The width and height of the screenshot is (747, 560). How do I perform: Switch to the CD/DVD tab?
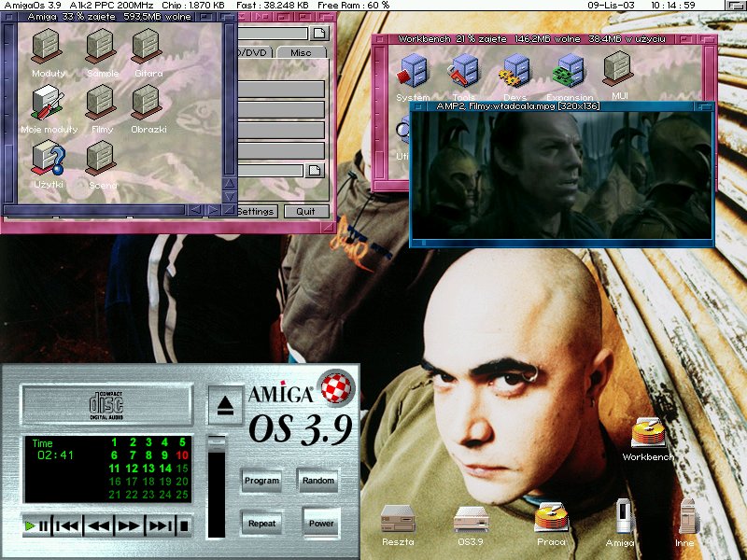point(254,52)
